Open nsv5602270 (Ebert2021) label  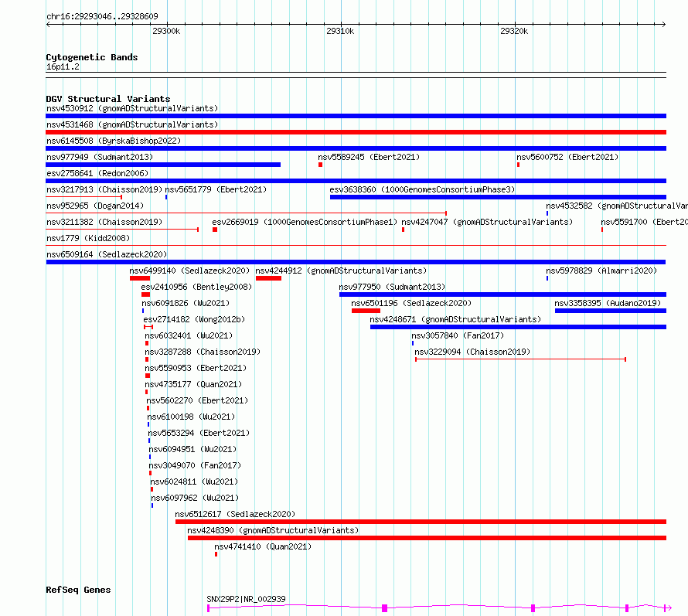197,400
